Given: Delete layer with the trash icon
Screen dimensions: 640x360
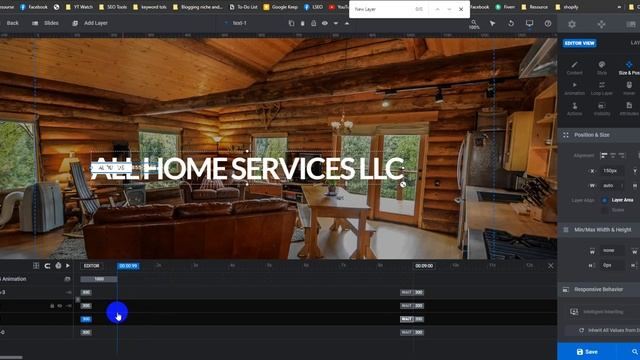Looking at the screenshot, I should [x=302, y=23].
